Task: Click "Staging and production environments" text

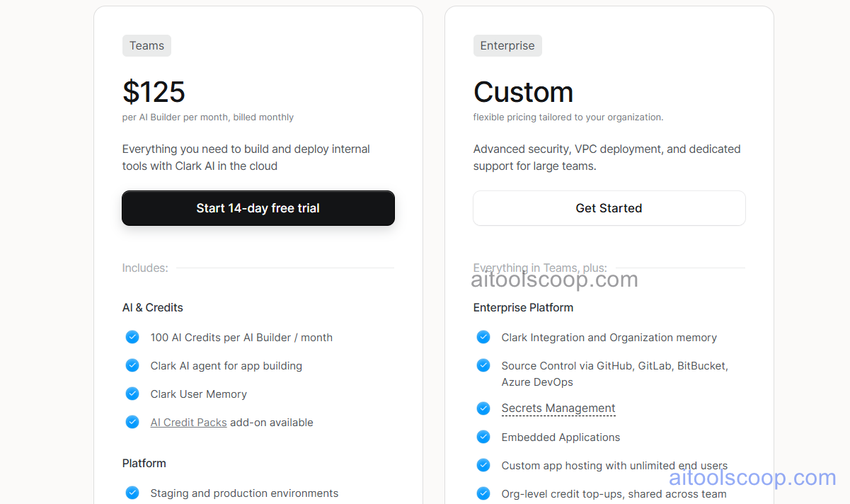Action: [244, 493]
